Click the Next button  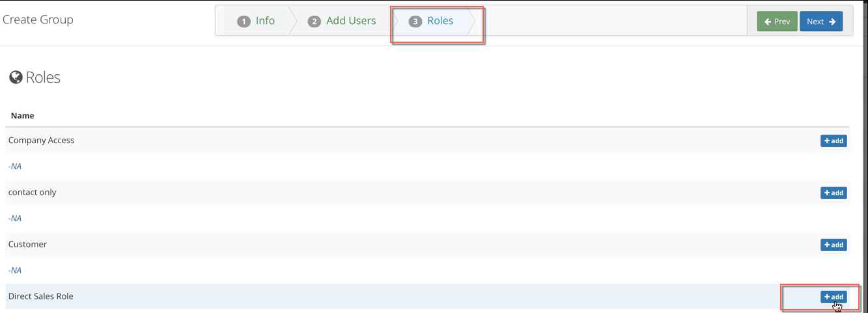point(821,21)
